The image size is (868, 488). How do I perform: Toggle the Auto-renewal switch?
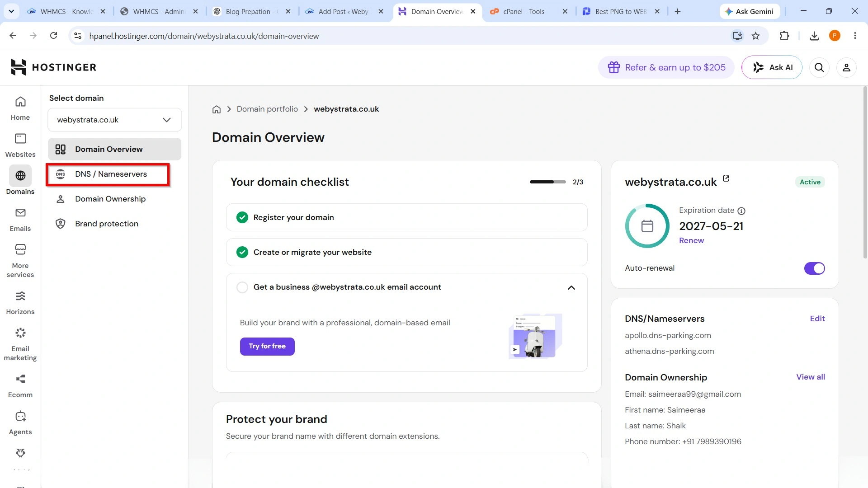coord(814,268)
